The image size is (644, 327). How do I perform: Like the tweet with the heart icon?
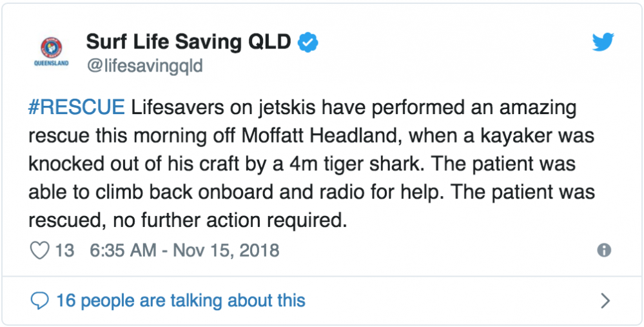(40, 250)
